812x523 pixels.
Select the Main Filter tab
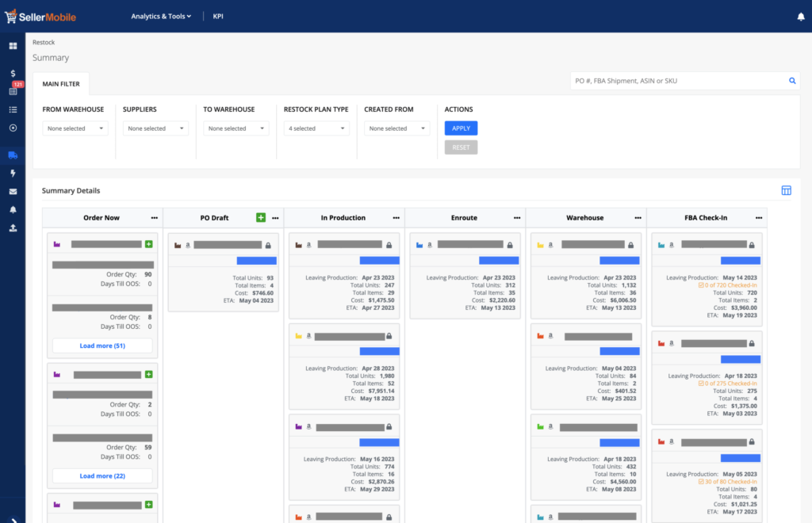pos(61,83)
